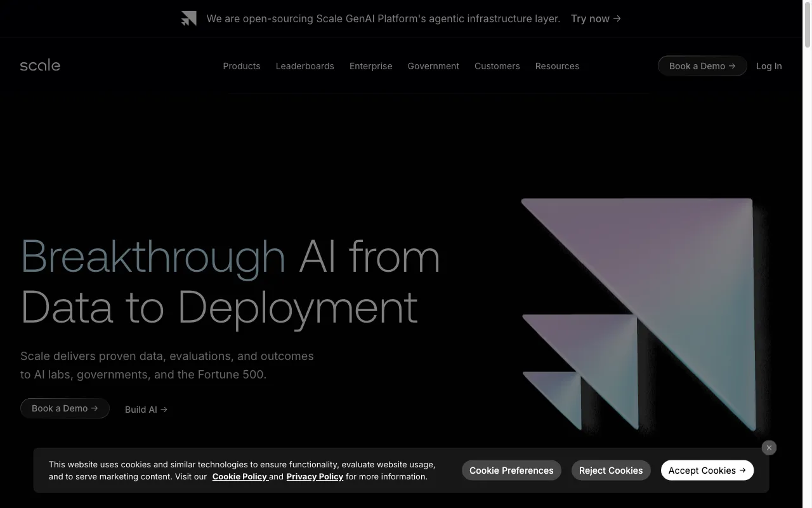812x508 pixels.
Task: Open the Cookie Policy link
Action: 239,476
